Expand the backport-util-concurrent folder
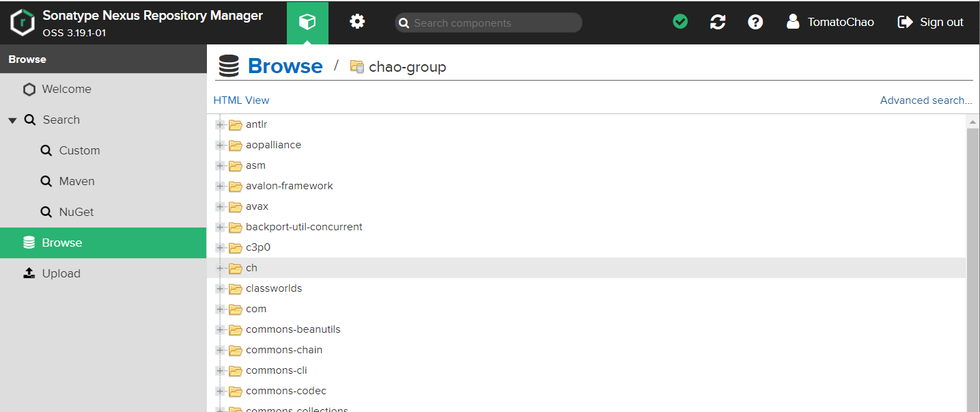The width and height of the screenshot is (980, 412). (220, 226)
